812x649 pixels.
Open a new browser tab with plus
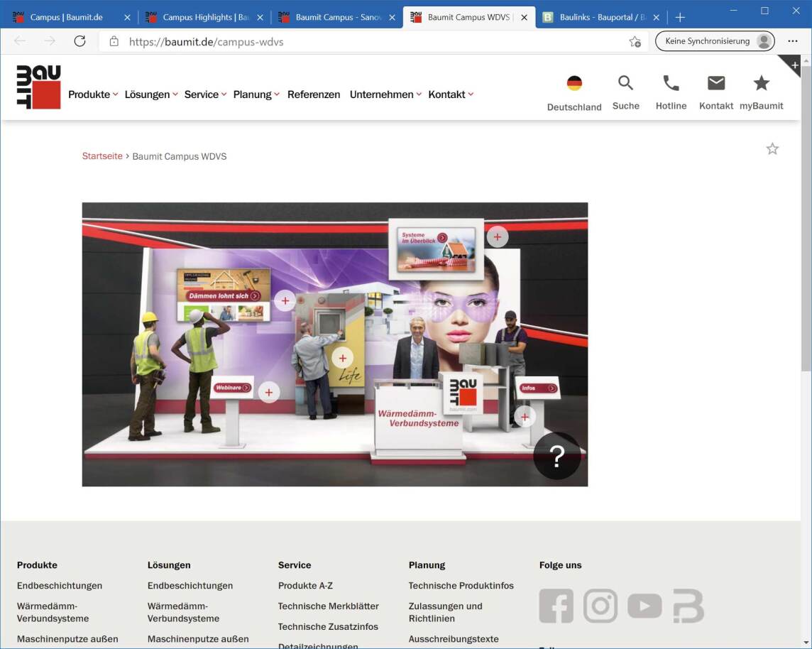(680, 17)
